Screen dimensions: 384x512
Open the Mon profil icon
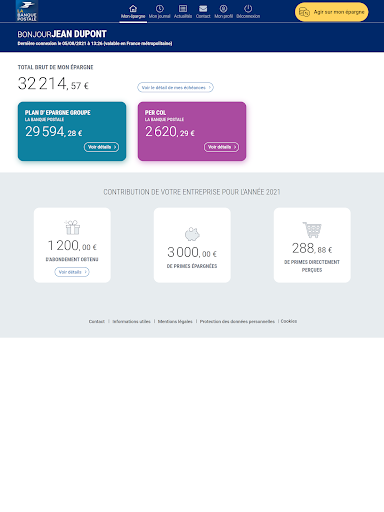[x=223, y=9]
